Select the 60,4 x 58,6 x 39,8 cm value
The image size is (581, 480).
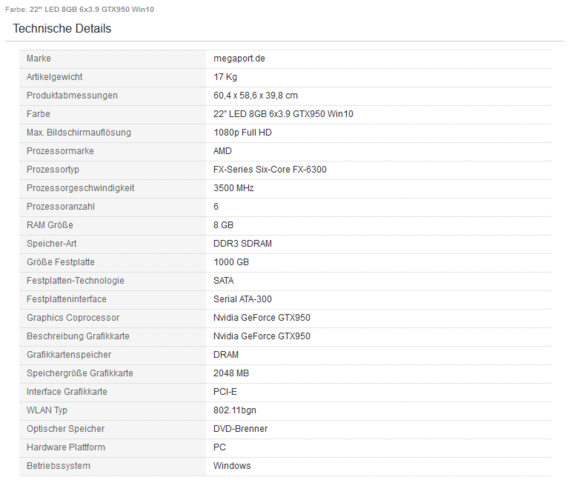point(255,96)
